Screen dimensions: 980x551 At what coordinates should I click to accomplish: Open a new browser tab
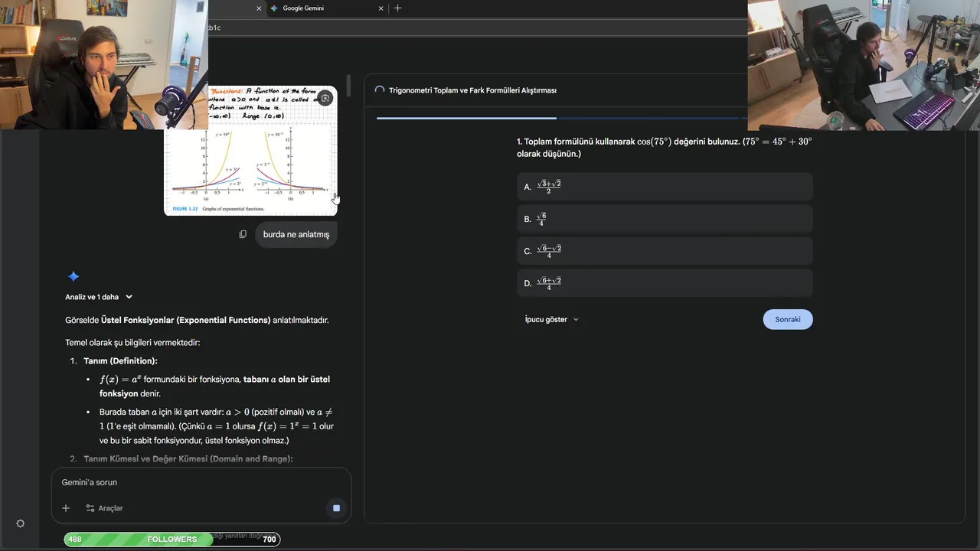click(397, 8)
